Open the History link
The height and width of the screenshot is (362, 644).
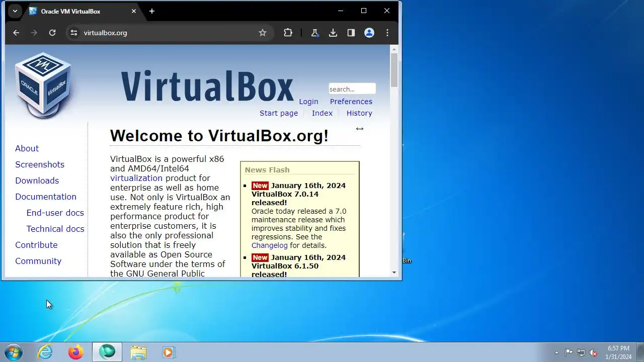click(x=359, y=113)
